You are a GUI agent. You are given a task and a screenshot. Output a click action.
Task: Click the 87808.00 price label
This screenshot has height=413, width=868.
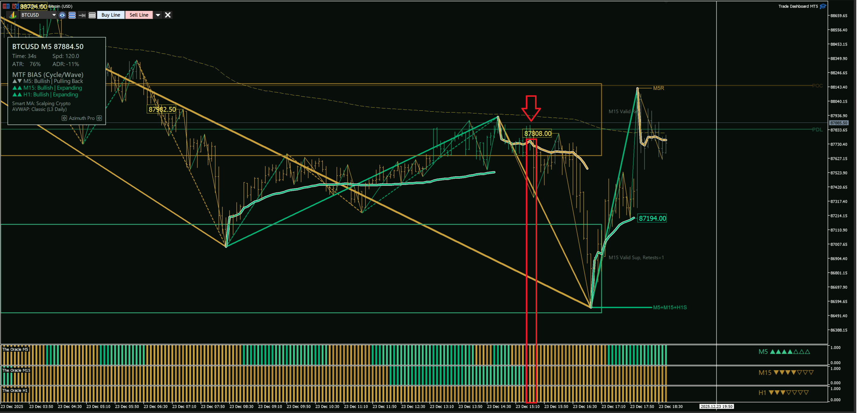click(x=537, y=133)
